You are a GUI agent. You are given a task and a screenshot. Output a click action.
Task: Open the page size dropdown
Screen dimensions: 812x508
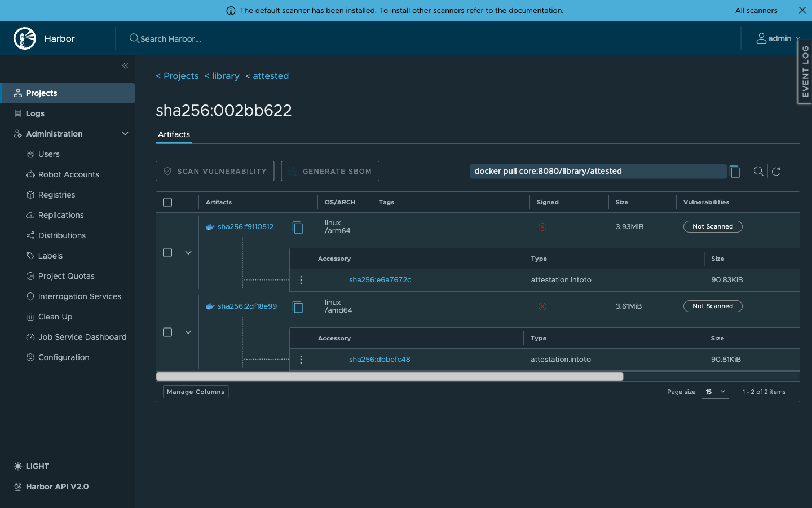tap(716, 392)
